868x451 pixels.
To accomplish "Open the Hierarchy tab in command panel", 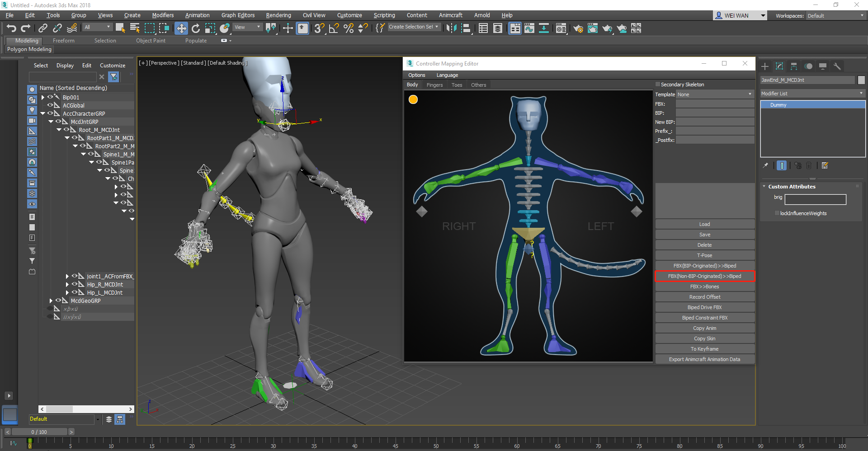I will pyautogui.click(x=794, y=66).
